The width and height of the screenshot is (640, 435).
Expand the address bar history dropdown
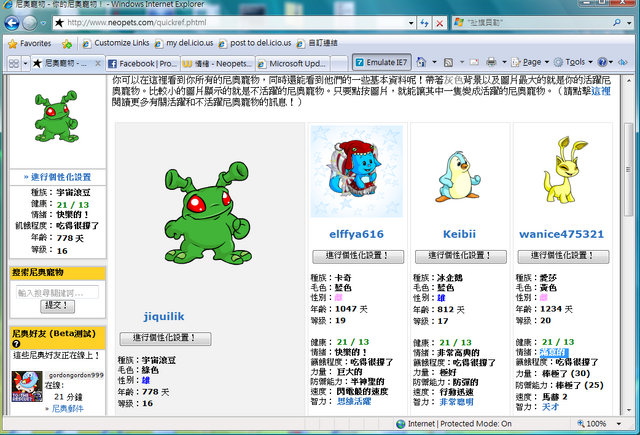pos(411,23)
